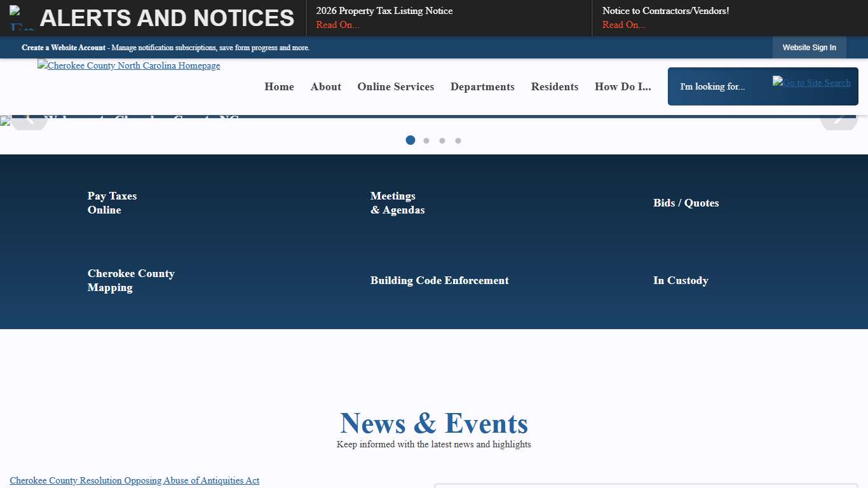868x488 pixels.
Task: Select the fourth carousel slide indicator
Action: pyautogui.click(x=458, y=140)
